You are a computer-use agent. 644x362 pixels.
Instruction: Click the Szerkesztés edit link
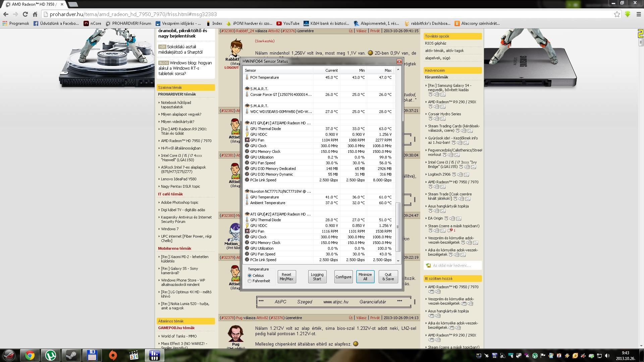point(265,41)
